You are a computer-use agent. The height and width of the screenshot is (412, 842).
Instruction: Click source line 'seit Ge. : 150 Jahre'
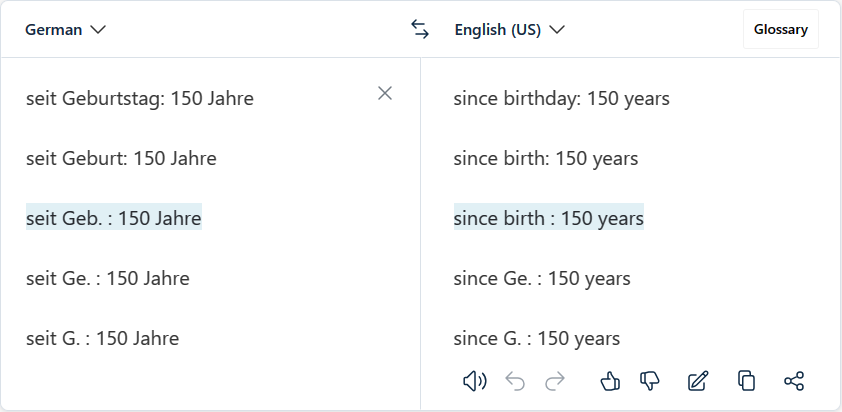tap(108, 278)
